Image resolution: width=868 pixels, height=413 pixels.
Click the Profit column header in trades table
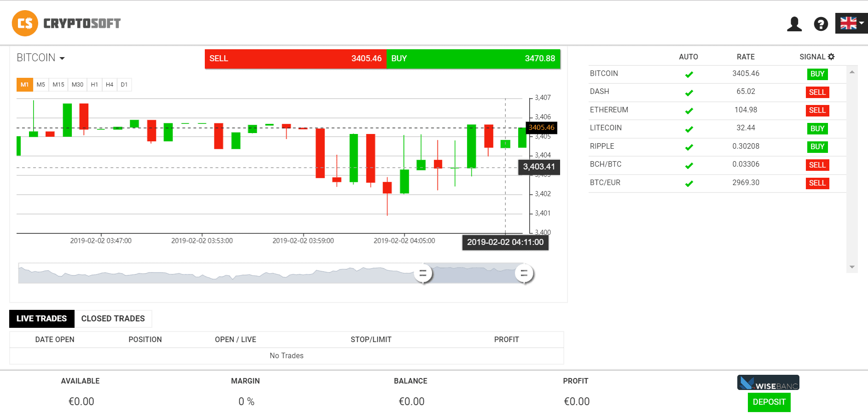click(507, 340)
